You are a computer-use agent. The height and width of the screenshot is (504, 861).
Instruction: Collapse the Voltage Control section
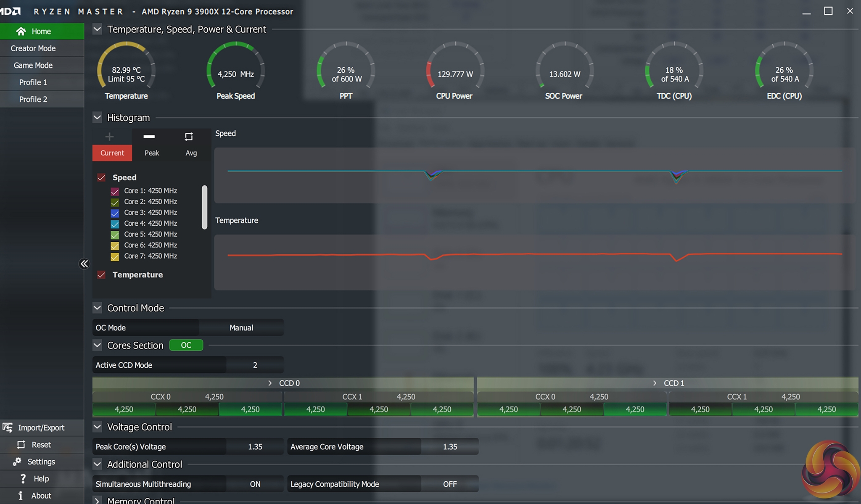coord(97,427)
